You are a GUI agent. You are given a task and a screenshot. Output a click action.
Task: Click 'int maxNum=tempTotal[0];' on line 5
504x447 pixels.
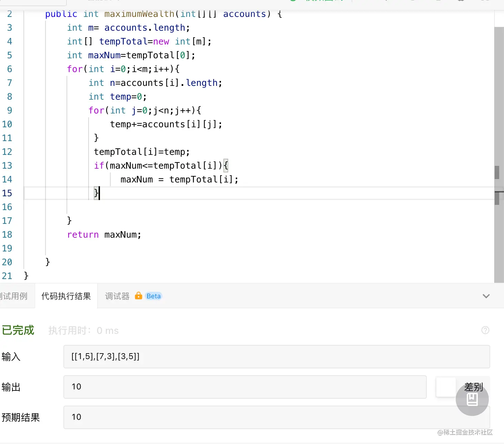coord(131,55)
